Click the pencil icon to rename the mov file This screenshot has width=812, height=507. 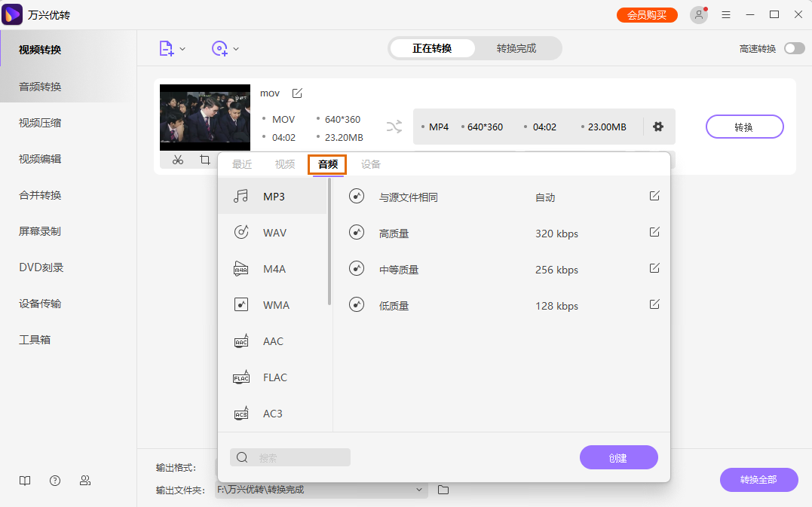(296, 93)
